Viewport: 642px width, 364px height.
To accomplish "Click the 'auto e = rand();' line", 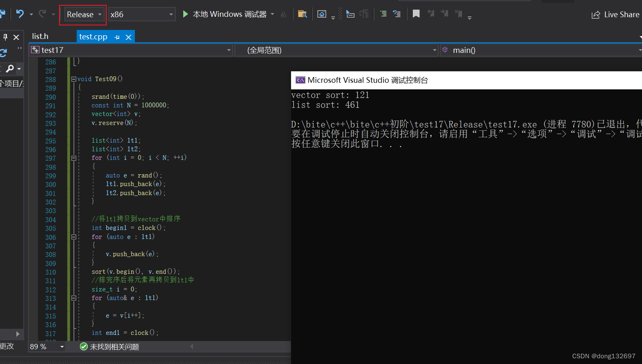I will click(x=134, y=175).
